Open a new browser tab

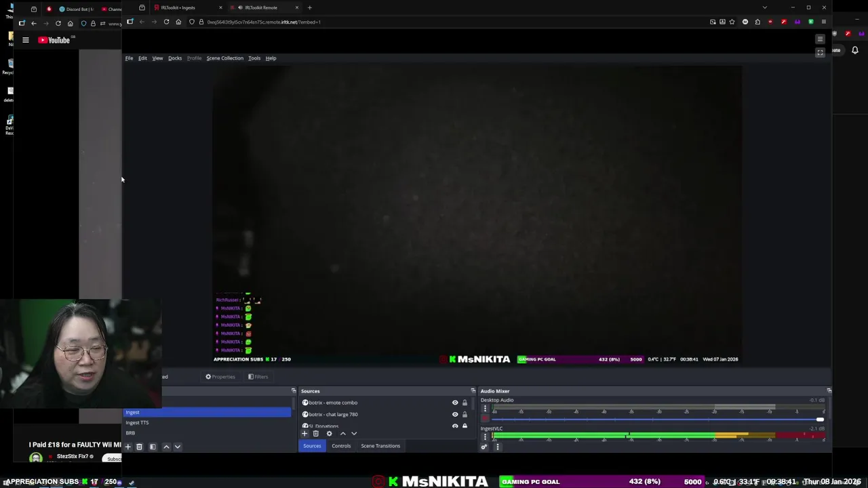[309, 7]
